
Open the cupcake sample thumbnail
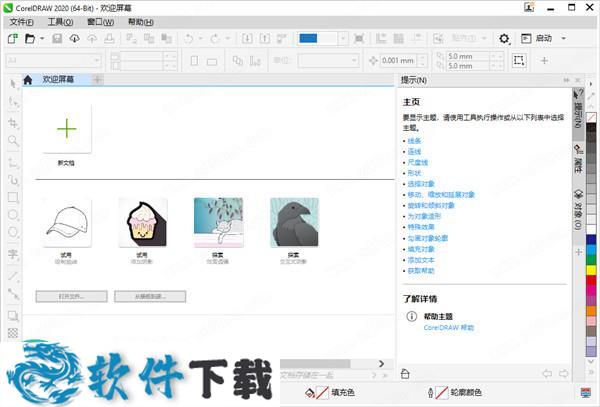[143, 223]
